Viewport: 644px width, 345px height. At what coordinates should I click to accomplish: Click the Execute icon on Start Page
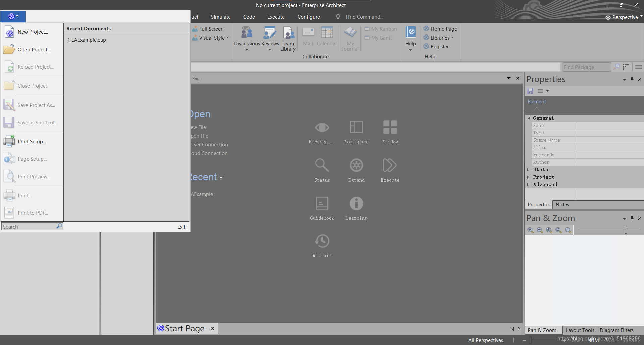point(390,165)
